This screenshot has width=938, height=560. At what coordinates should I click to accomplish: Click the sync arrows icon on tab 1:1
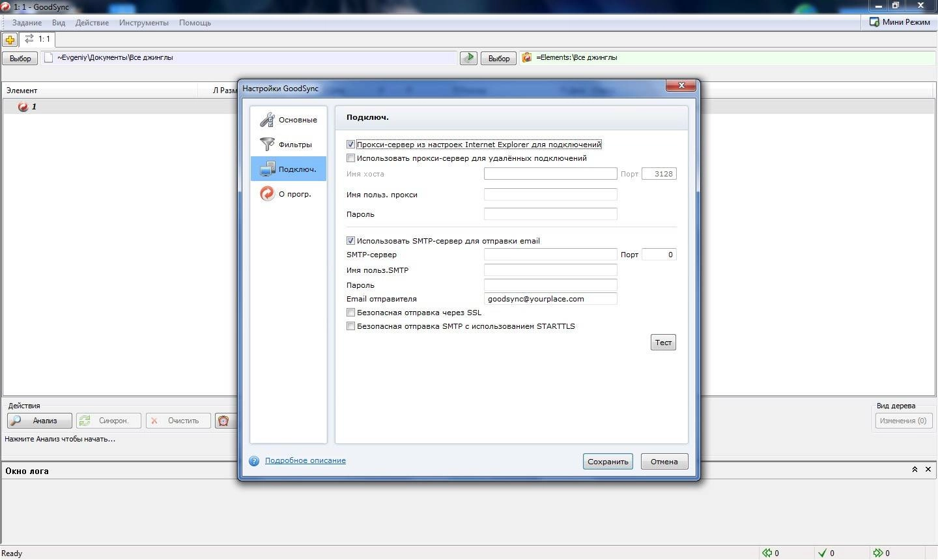(x=29, y=39)
